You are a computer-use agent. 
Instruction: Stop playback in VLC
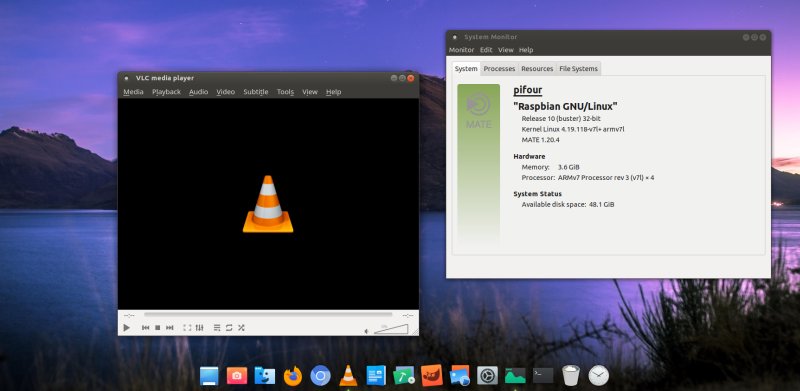tap(158, 328)
